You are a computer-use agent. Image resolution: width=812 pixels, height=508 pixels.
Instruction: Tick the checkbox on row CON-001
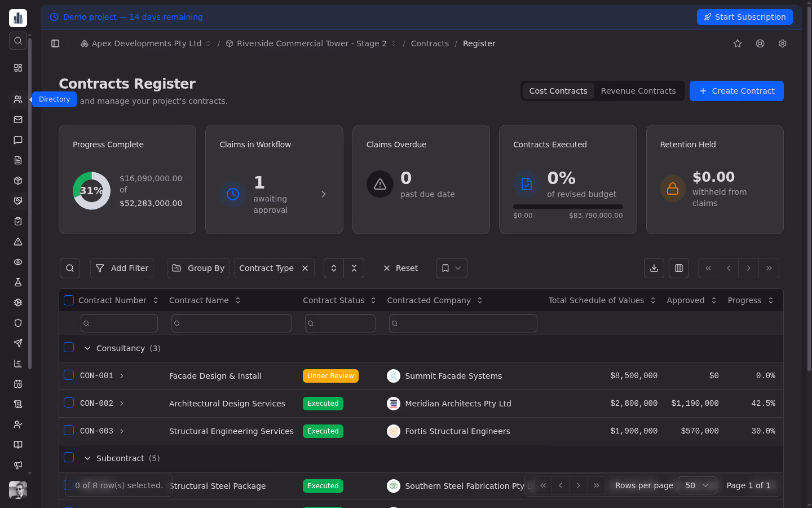pyautogui.click(x=68, y=375)
